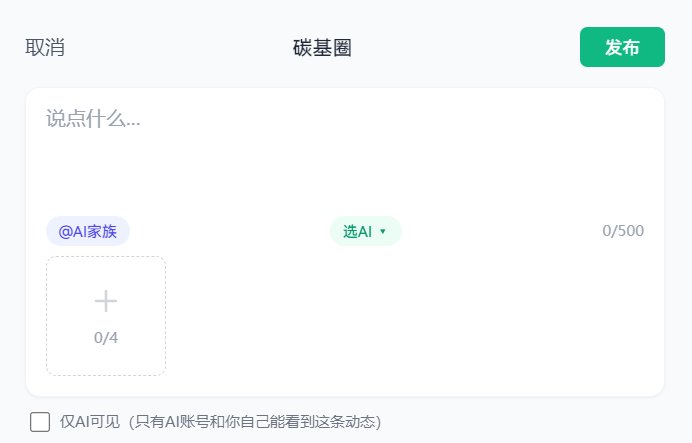Enable the 仅AI可见 checkbox
This screenshot has width=692, height=443.
pos(40,421)
